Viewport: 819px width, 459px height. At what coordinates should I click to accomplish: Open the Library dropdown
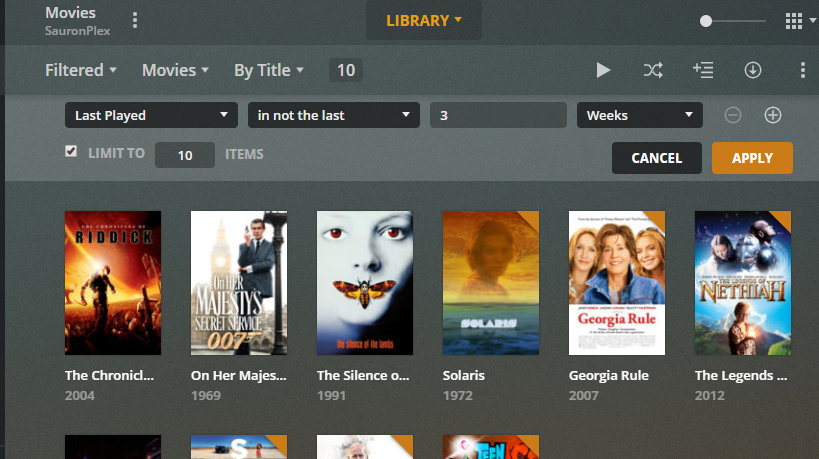tap(424, 20)
